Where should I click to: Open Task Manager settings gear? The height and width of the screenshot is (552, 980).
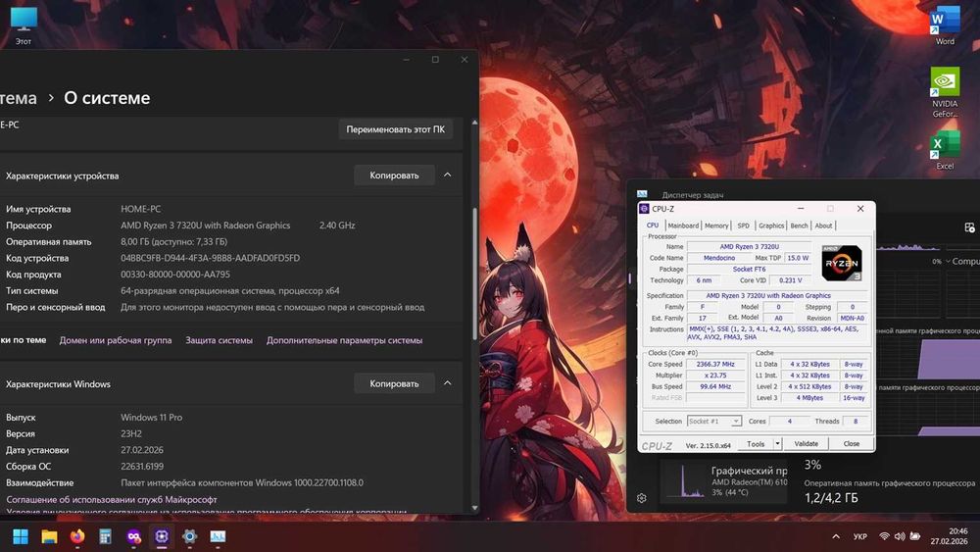[x=641, y=498]
